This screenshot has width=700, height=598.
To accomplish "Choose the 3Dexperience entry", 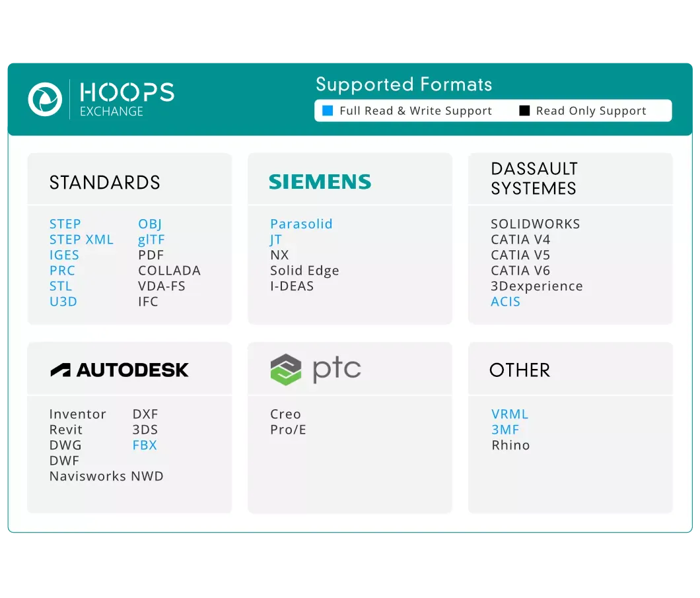I will pos(537,286).
